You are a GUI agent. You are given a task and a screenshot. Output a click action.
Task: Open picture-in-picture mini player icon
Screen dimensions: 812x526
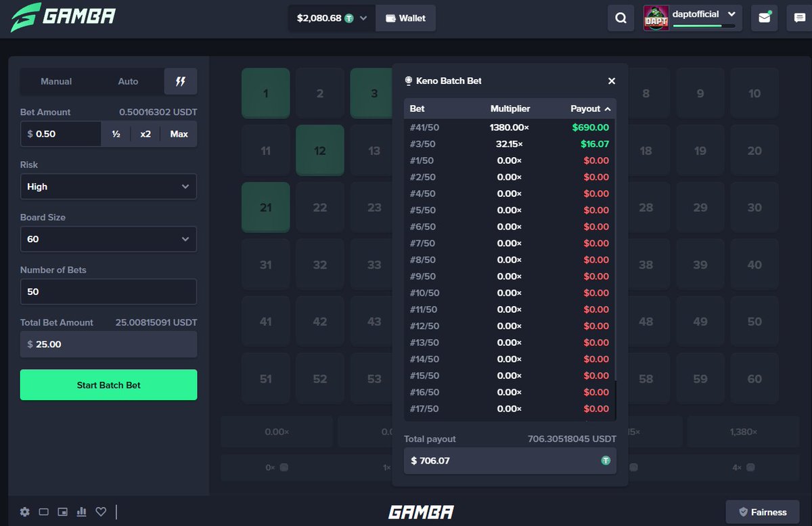pos(63,512)
